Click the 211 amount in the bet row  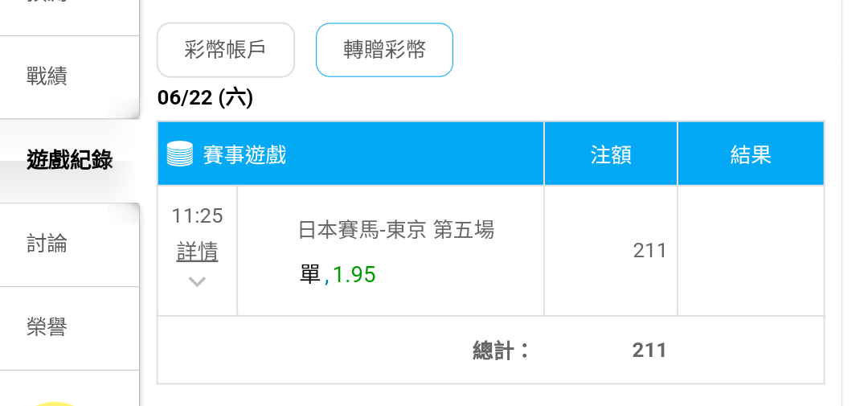coord(649,251)
